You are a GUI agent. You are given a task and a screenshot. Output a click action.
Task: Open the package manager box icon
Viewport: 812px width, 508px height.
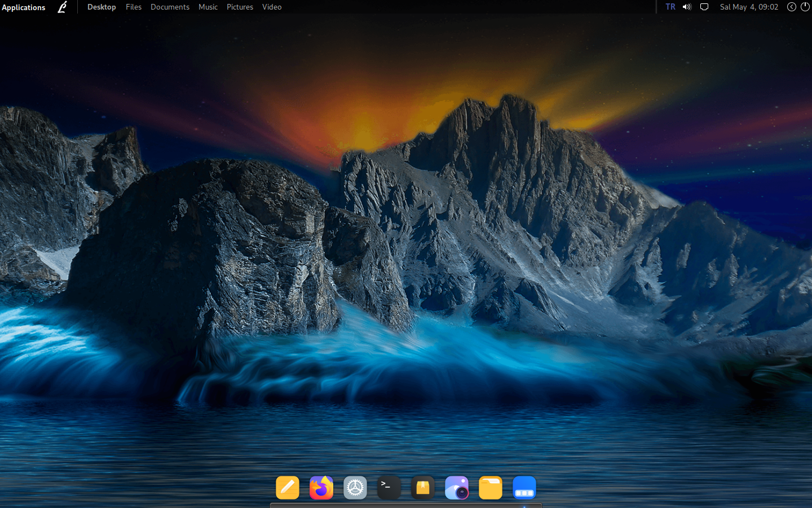(x=423, y=488)
